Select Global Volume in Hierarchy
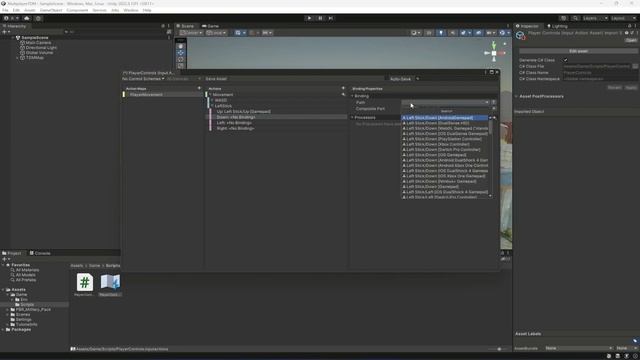 [x=39, y=53]
